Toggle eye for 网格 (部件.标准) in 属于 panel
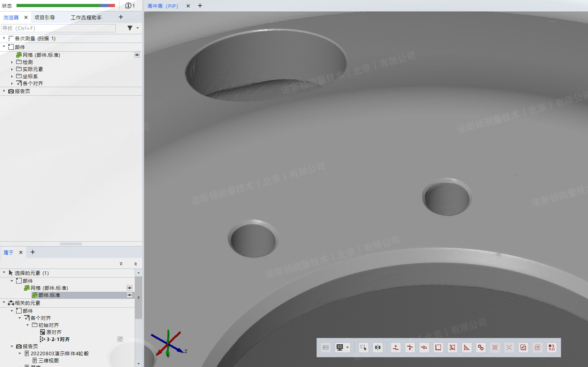588x367 pixels. click(130, 288)
